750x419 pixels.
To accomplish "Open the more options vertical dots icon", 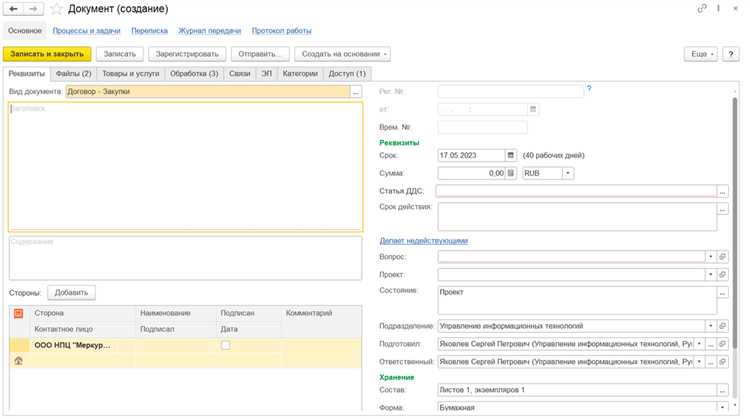I will pos(718,9).
